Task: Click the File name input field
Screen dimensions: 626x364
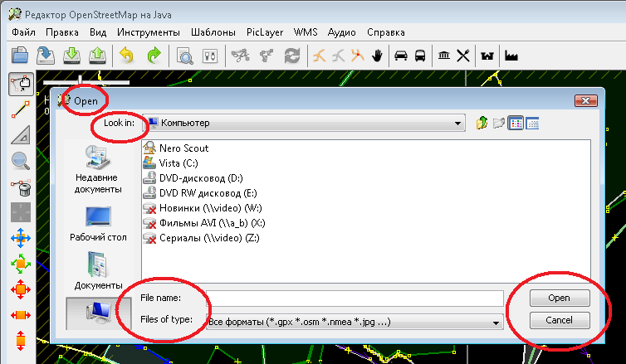Action: 355,298
